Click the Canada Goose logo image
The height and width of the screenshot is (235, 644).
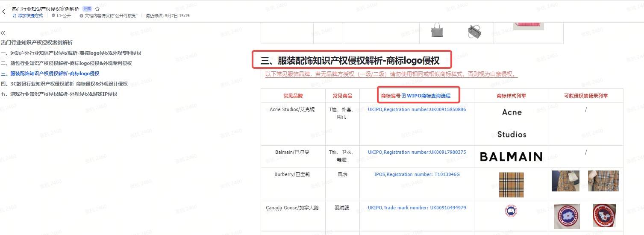point(511,211)
